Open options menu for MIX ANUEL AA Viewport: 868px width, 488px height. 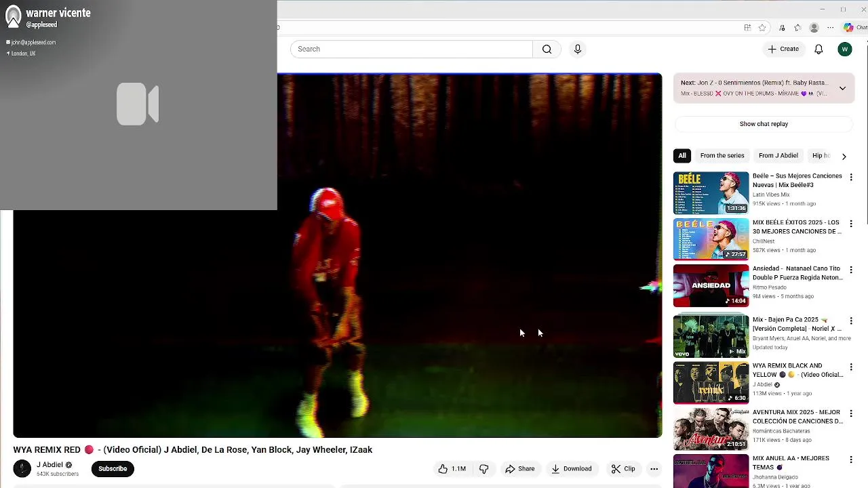pyautogui.click(x=851, y=460)
